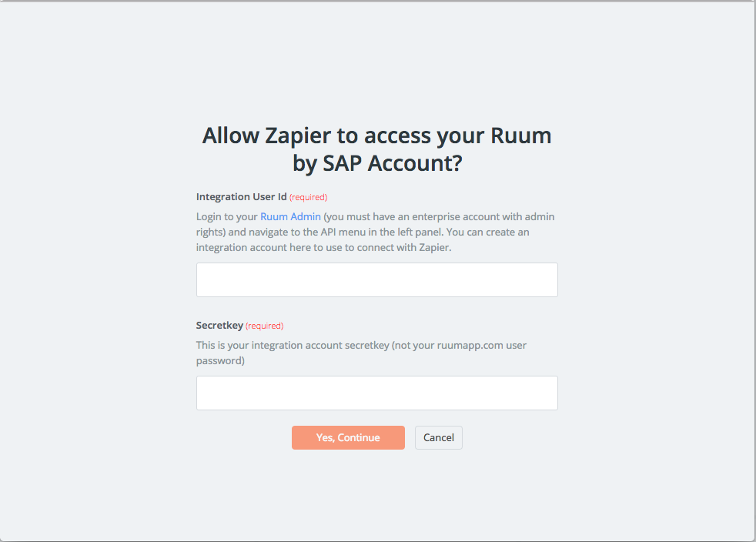Click the Secretkey field label

219,326
